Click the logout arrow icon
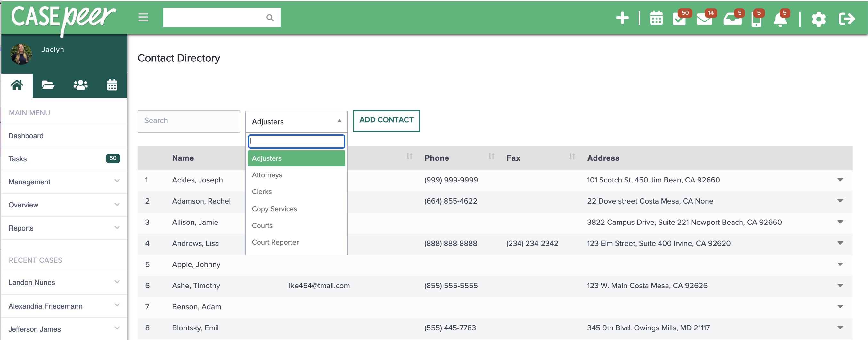Image resolution: width=868 pixels, height=340 pixels. pyautogui.click(x=847, y=19)
